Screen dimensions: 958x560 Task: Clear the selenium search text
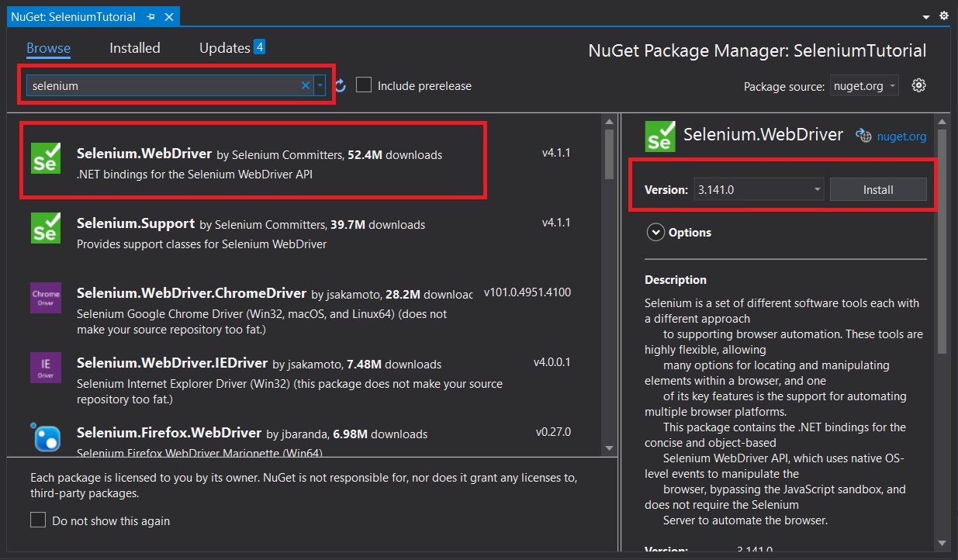pyautogui.click(x=305, y=85)
